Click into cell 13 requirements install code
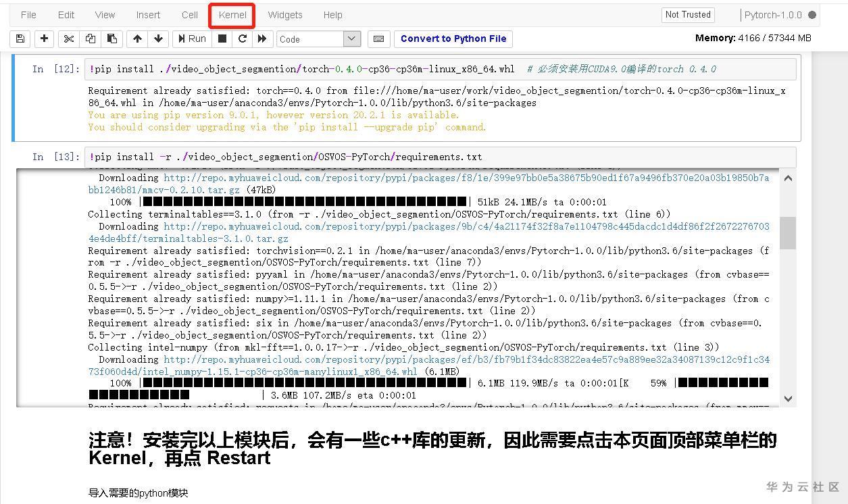Viewport: 848px width, 504px height. [x=440, y=157]
